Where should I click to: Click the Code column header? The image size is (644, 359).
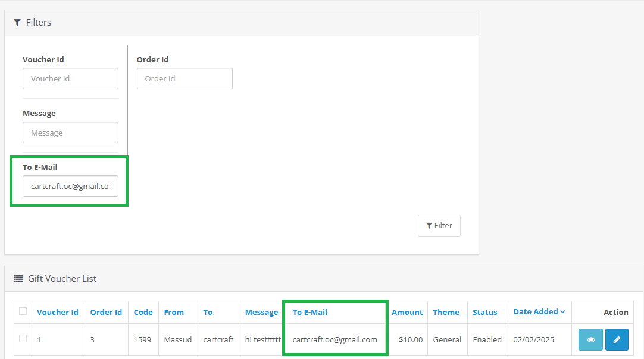pos(143,313)
